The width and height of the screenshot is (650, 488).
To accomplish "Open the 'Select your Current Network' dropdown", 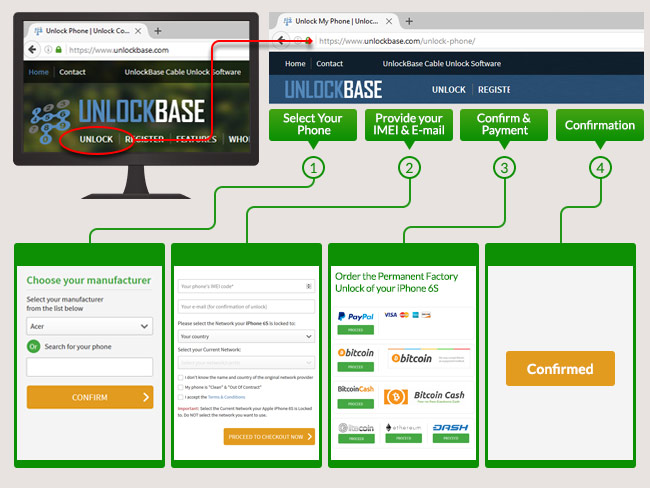I will pos(246,363).
